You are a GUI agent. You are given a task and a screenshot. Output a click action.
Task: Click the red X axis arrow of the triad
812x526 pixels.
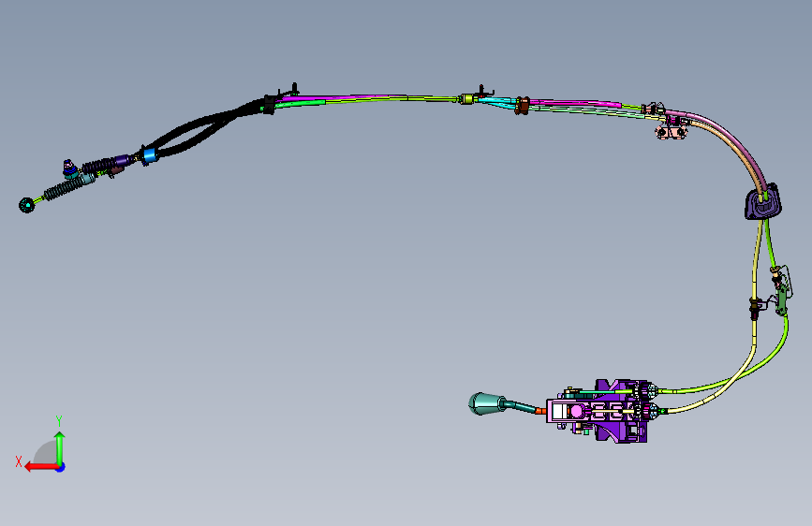(40, 467)
